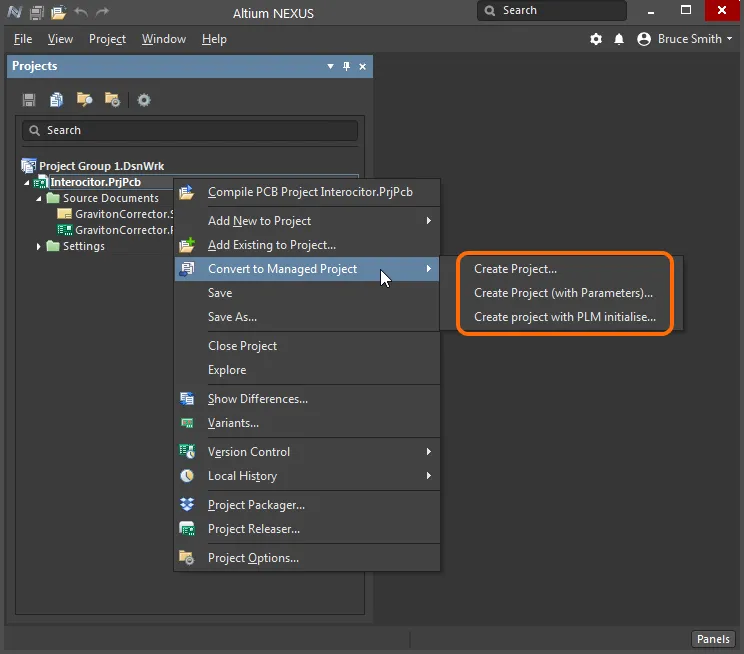Expand Local History submenu arrow
744x654 pixels.
(x=428, y=476)
